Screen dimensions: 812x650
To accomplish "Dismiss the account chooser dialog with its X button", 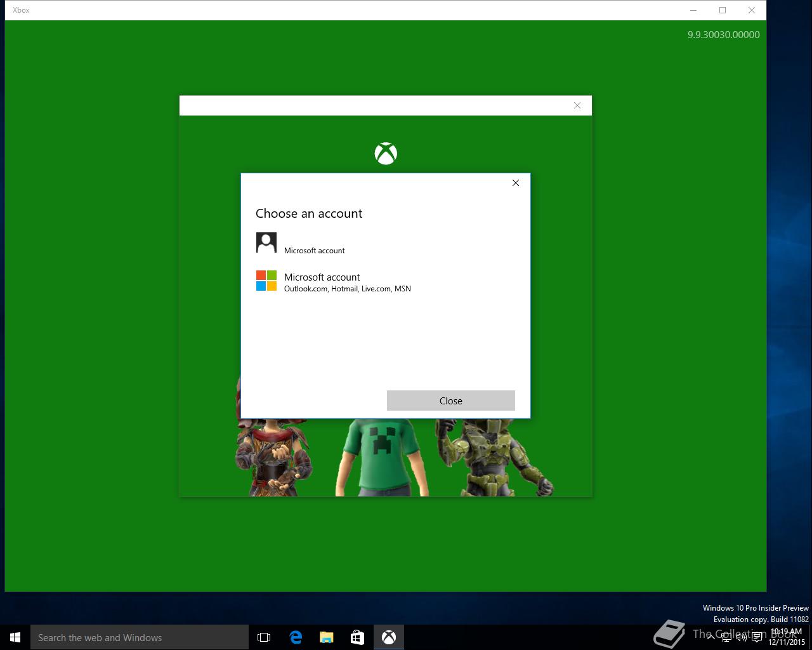I will click(x=516, y=183).
